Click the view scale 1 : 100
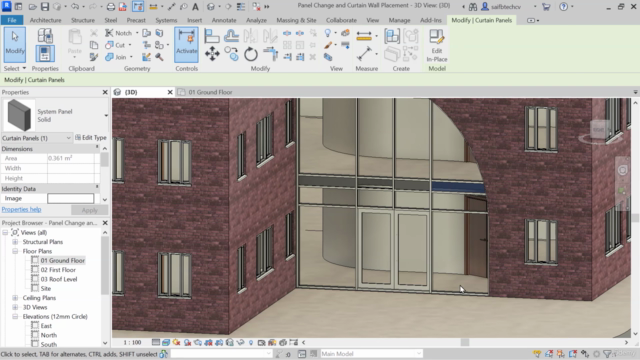 [132, 342]
